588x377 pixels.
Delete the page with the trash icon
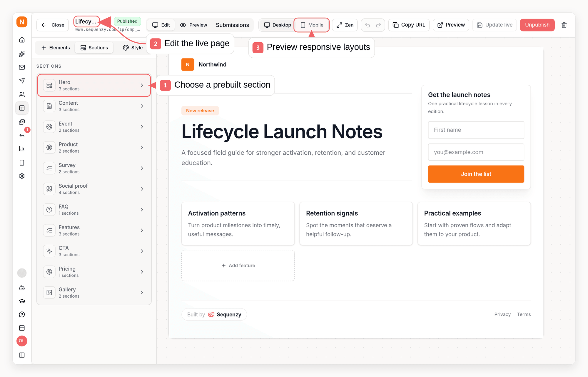[564, 25]
